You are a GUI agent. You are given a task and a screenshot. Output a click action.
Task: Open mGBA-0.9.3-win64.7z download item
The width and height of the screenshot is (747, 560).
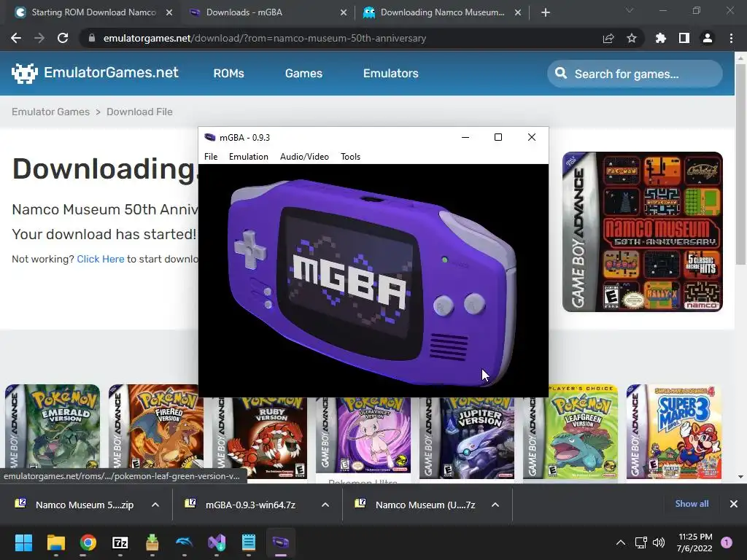click(x=242, y=505)
